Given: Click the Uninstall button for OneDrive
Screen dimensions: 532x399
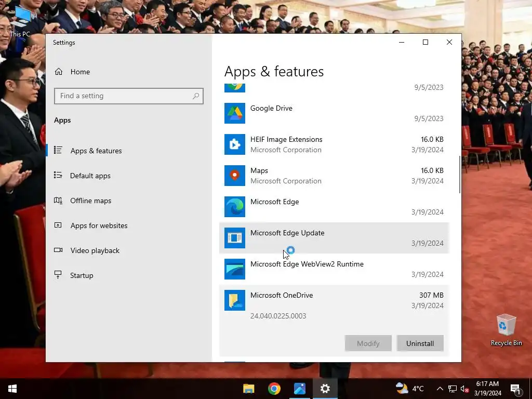Looking at the screenshot, I should click(420, 343).
